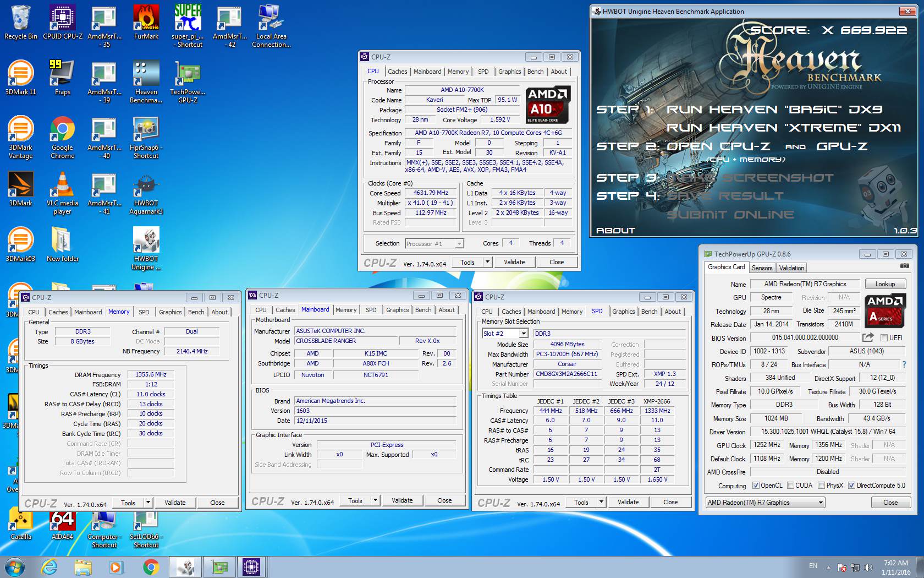Toggle PhysX checkbox in GPU-Z

821,486
